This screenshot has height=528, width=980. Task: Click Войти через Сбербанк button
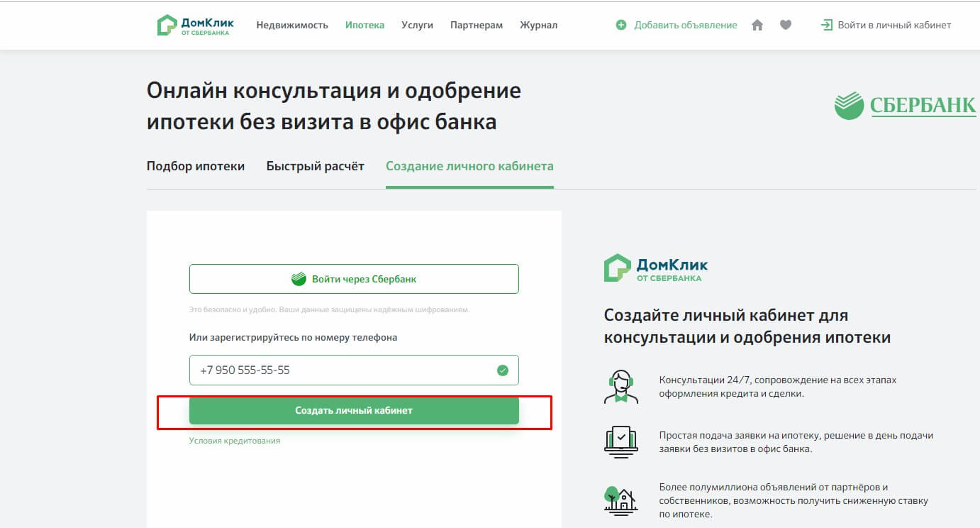[x=354, y=279]
